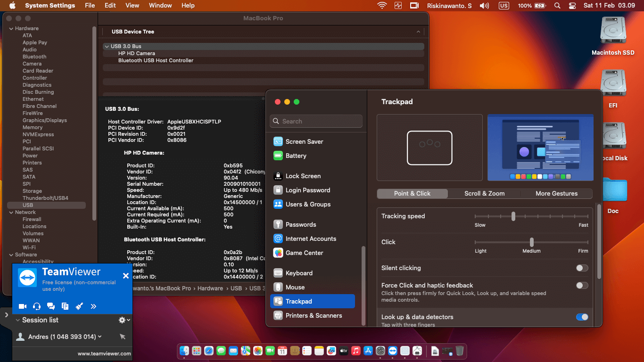Open Spotlight search in the menu bar
Image resolution: width=644 pixels, height=362 pixels.
click(x=557, y=6)
